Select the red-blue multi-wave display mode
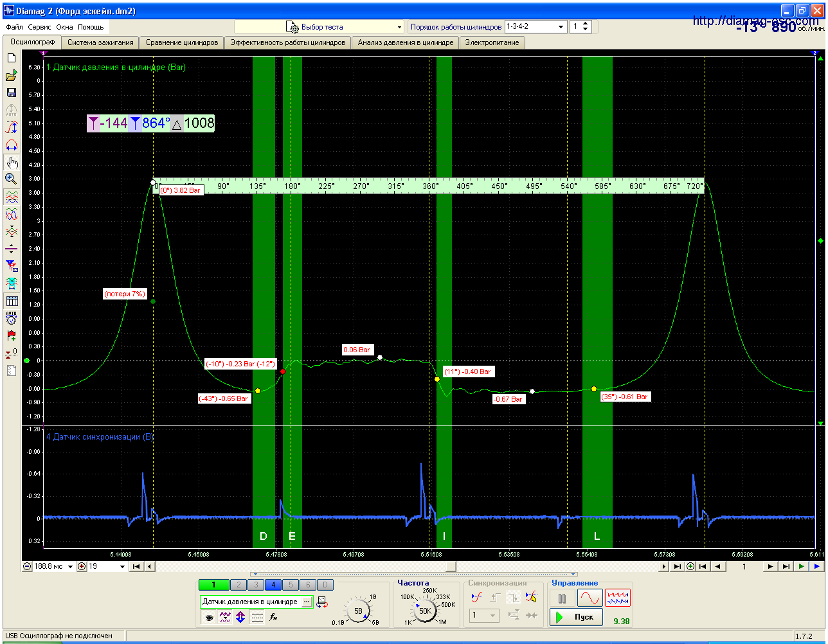 (618, 598)
